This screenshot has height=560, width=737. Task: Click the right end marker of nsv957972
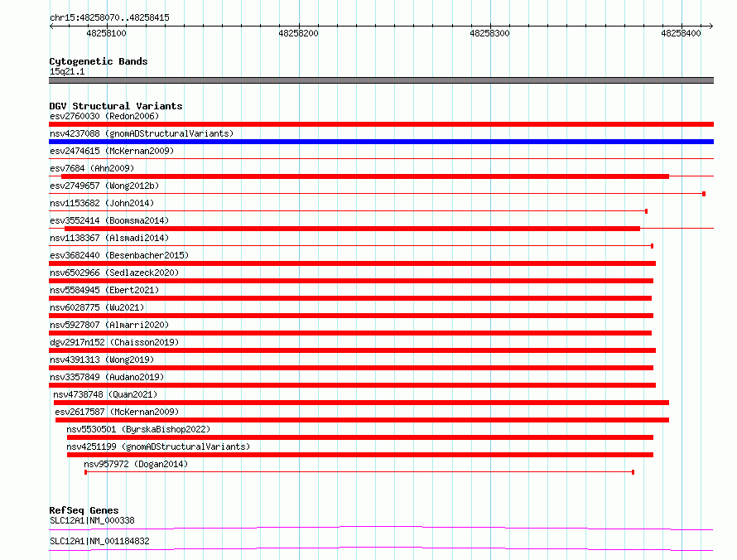[633, 472]
